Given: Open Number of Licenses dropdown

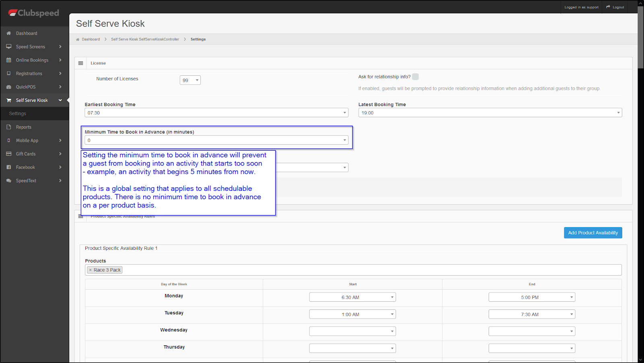Looking at the screenshot, I should [x=190, y=80].
